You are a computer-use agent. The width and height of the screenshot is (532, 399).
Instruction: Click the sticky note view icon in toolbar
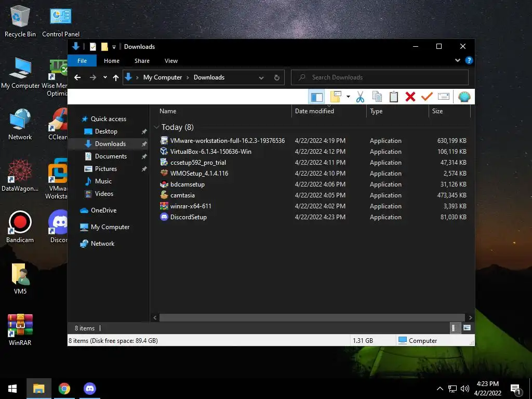click(336, 97)
